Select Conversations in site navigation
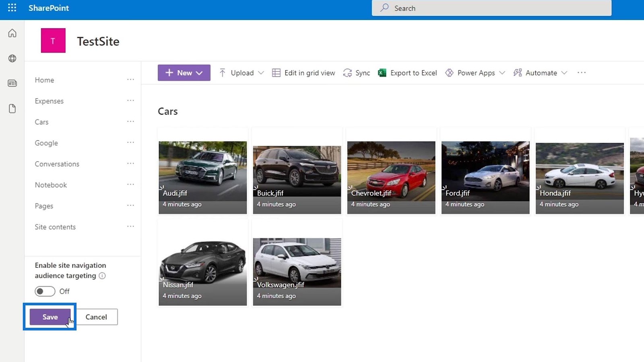Screen dimensions: 644x362 pos(57,164)
